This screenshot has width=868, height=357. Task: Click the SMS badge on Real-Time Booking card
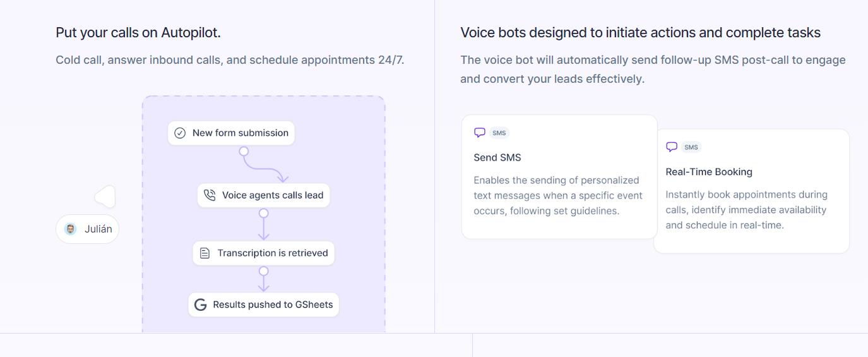point(691,147)
